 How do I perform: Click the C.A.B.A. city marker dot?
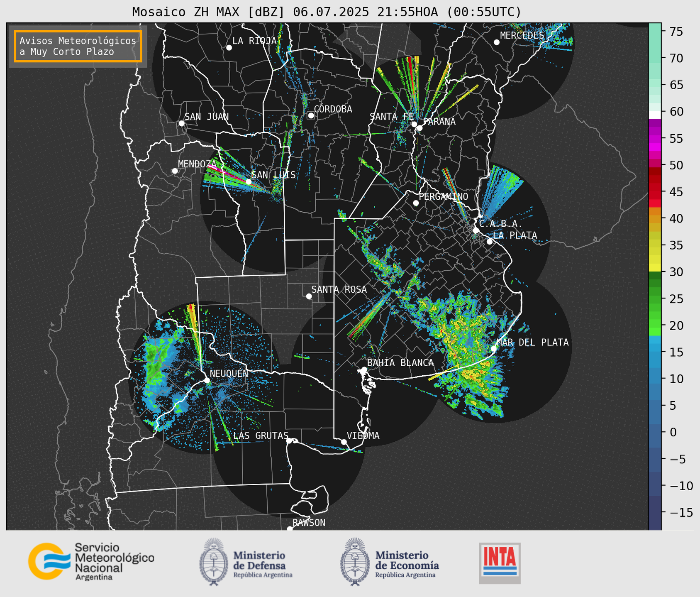coord(476,230)
